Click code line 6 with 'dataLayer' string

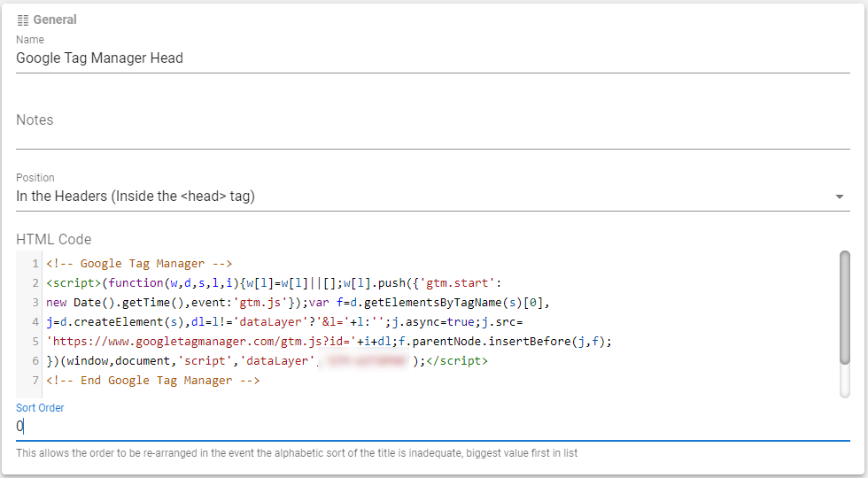(x=267, y=361)
